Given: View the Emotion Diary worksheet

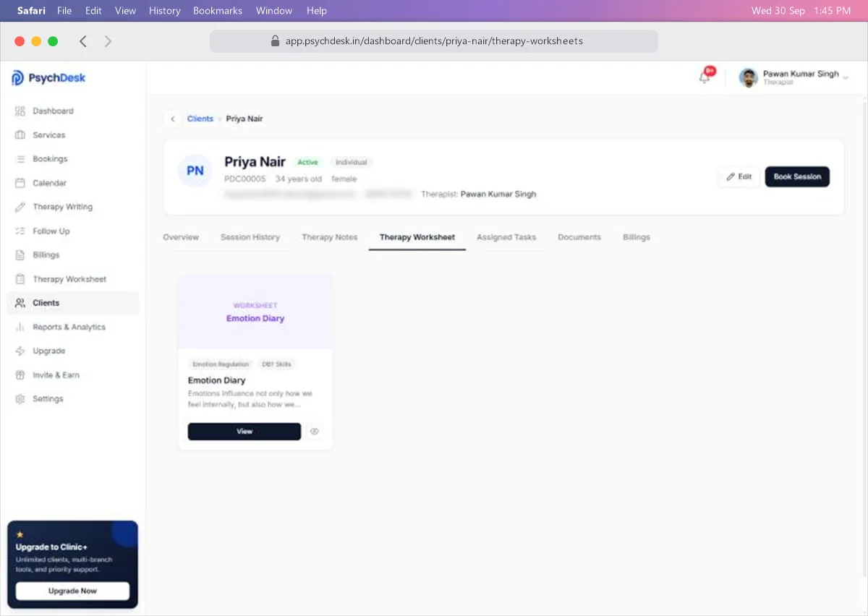Looking at the screenshot, I should 244,432.
